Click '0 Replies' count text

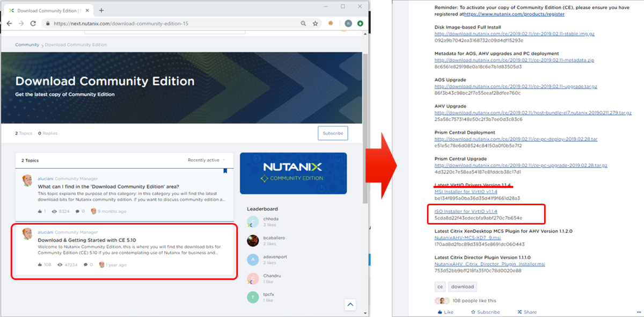coord(48,133)
